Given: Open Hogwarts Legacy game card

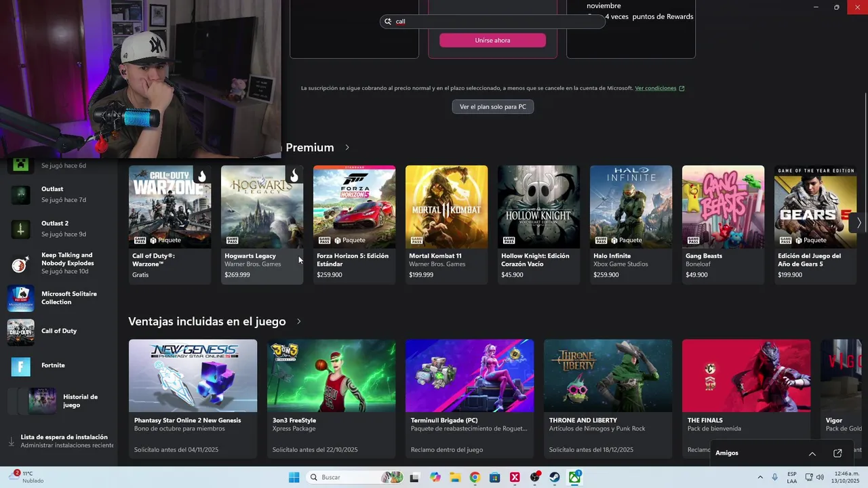Looking at the screenshot, I should (262, 224).
